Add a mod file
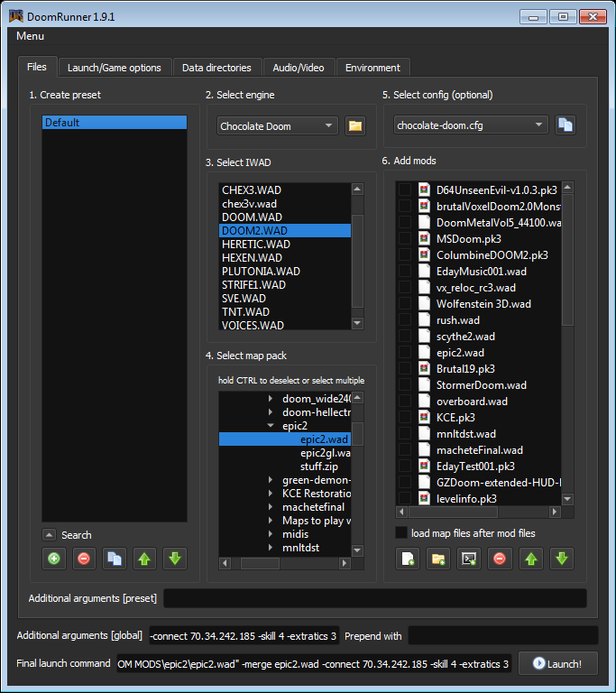The image size is (616, 693). [x=408, y=559]
